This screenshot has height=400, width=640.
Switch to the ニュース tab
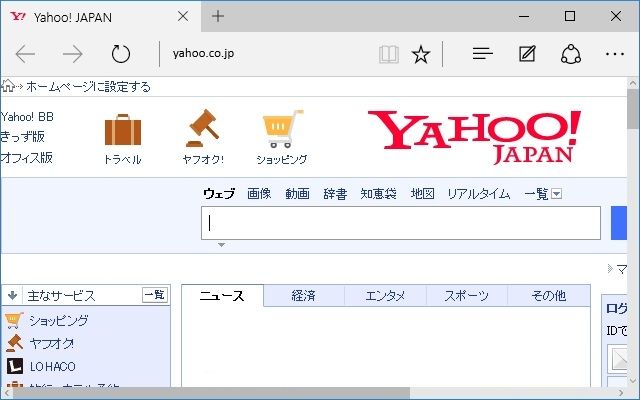pos(222,296)
